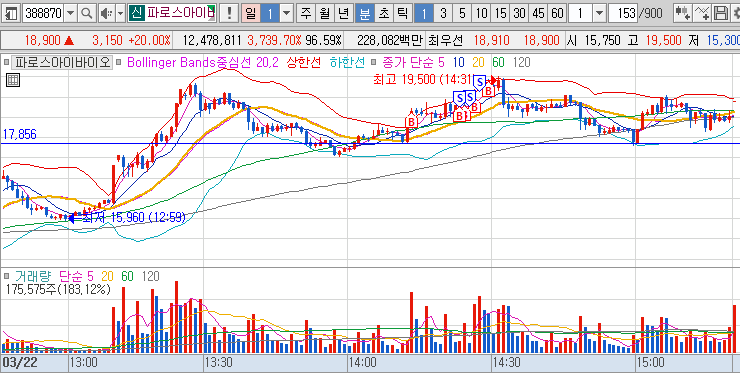
Task: Click the stock name field 파로스아이바
Action: (x=180, y=13)
